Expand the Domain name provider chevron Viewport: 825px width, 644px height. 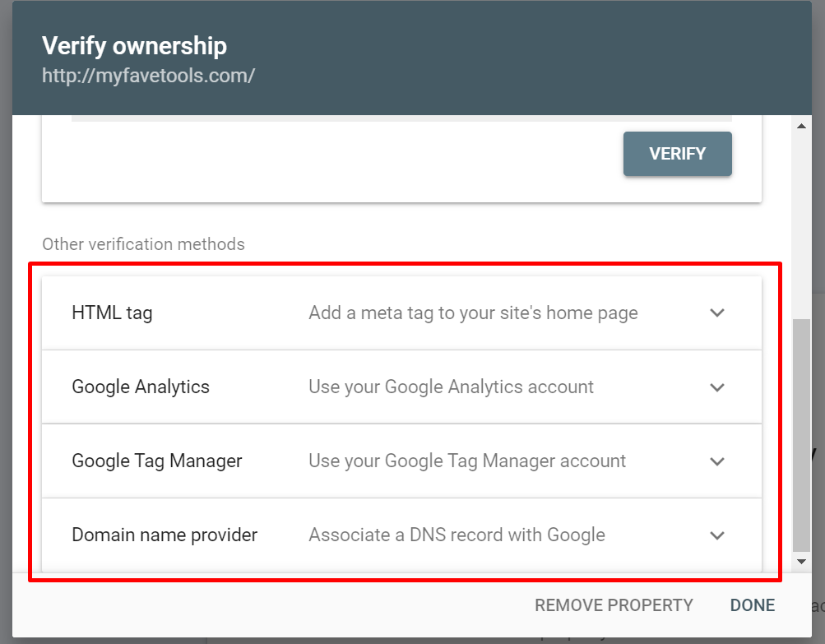click(x=717, y=535)
